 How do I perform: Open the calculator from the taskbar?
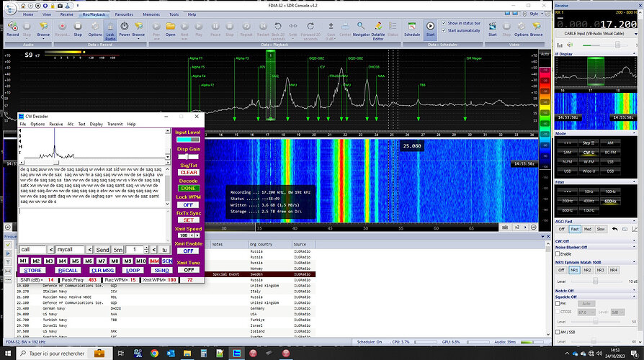pos(203,353)
